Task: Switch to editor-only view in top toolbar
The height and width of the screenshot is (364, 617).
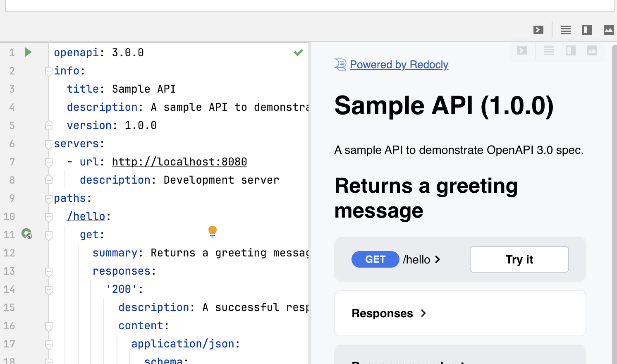Action: 566,30
